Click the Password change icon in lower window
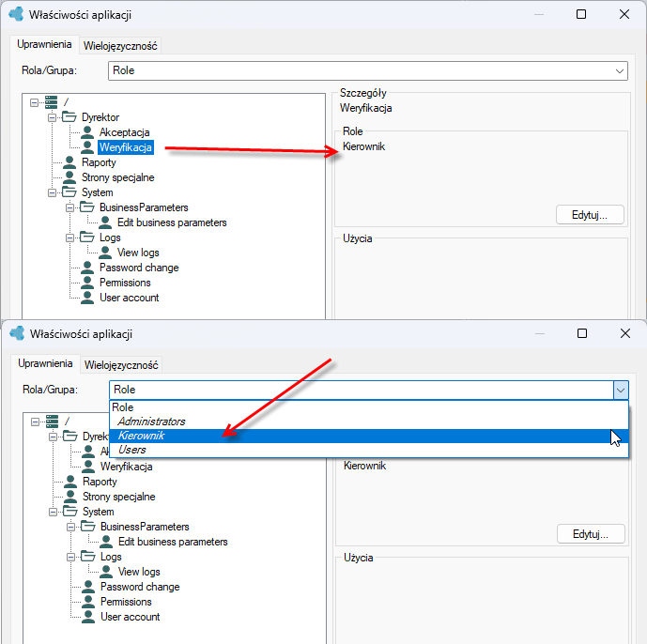Viewport: 647px width, 644px height. pos(88,587)
